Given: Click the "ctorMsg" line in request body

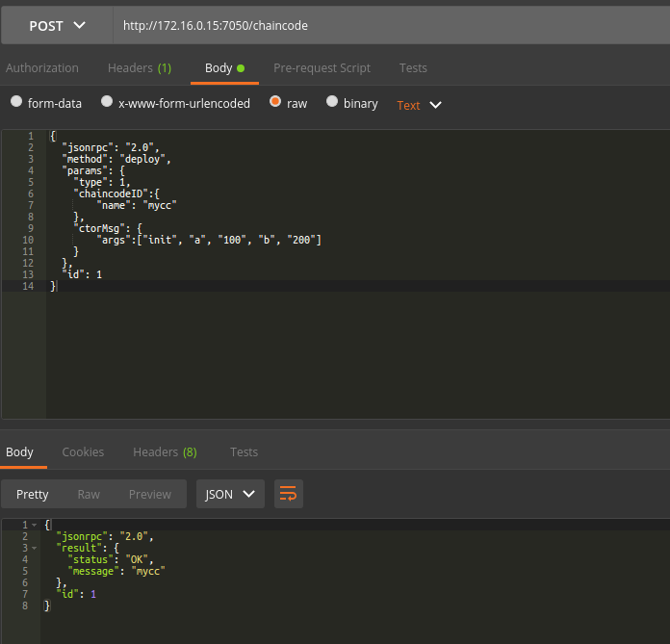Looking at the screenshot, I should tap(108, 228).
